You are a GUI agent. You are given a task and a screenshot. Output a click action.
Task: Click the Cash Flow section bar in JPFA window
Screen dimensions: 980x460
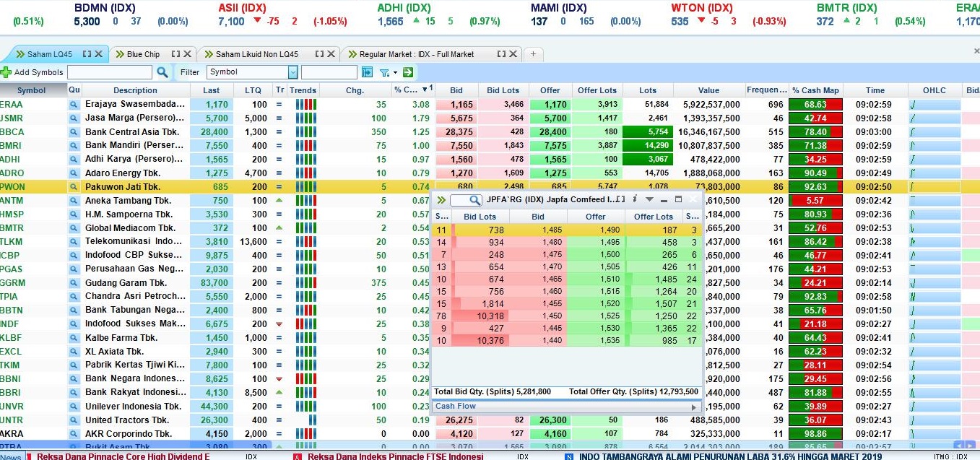[566, 407]
